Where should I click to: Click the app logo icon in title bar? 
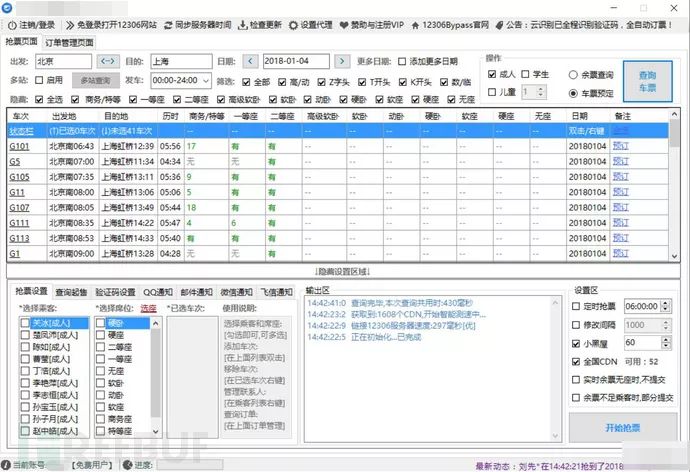point(7,7)
